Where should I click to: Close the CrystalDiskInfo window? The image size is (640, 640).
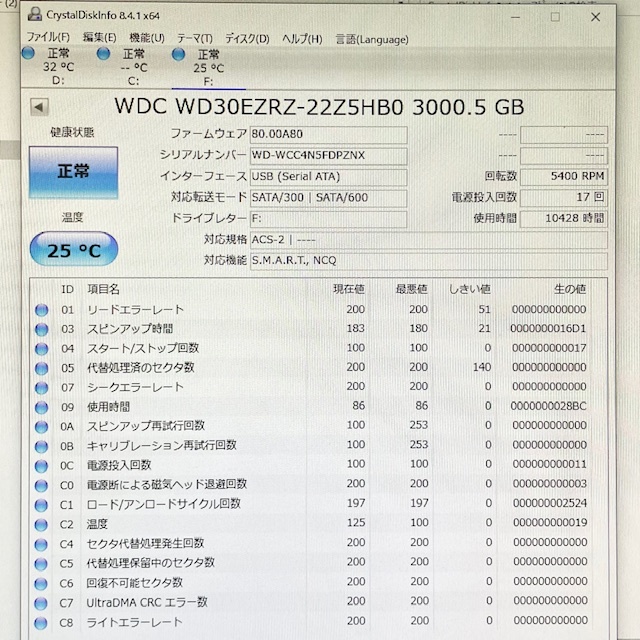tap(596, 17)
